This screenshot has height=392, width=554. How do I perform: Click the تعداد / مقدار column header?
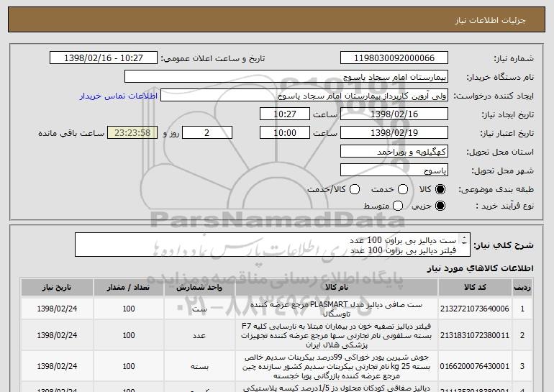click(x=129, y=288)
